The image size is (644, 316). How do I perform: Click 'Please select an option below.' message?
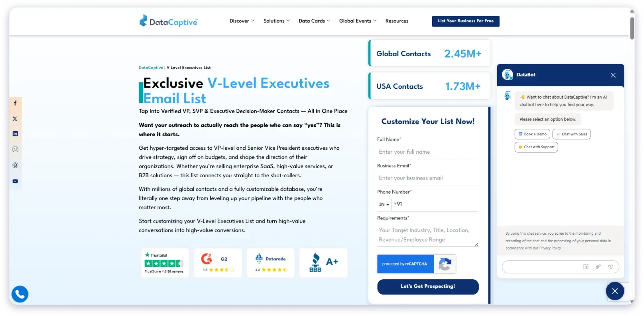(x=548, y=120)
